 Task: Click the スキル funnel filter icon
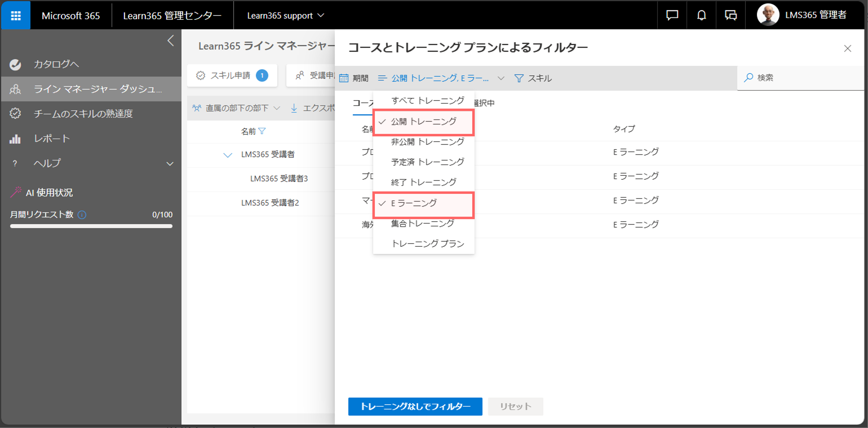coord(519,78)
